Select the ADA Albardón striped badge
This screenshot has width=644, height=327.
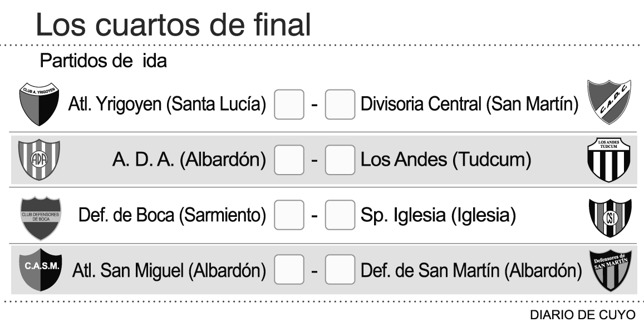pyautogui.click(x=39, y=160)
